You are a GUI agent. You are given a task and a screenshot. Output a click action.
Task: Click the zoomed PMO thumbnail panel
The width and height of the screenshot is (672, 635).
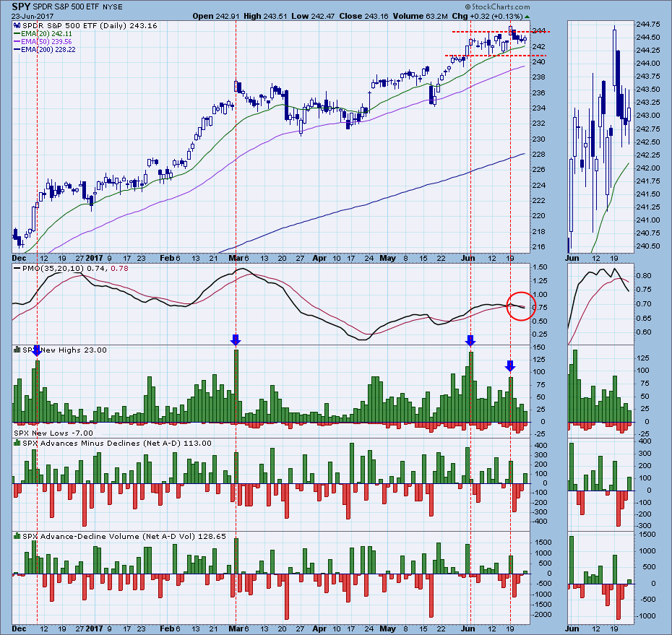[600, 304]
